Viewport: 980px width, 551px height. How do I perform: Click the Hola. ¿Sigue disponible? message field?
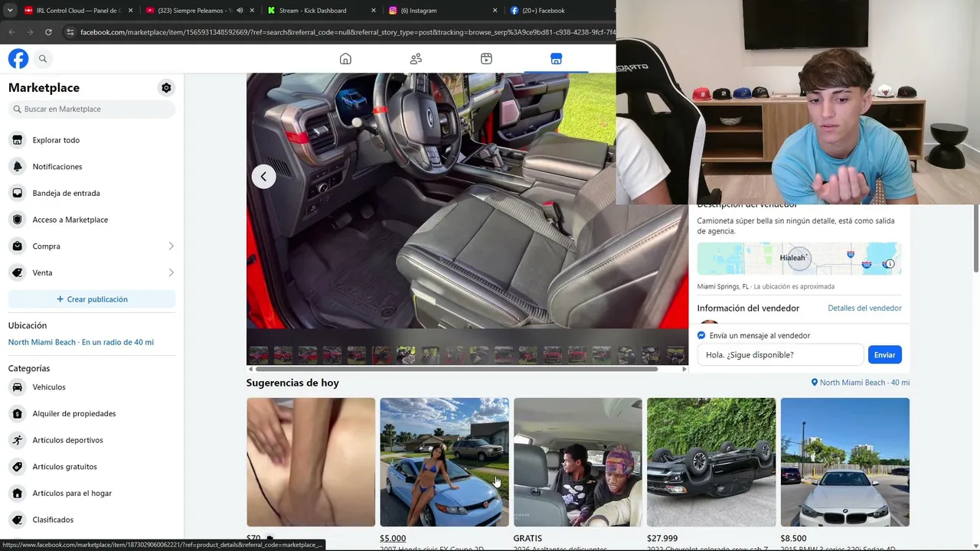(x=780, y=355)
